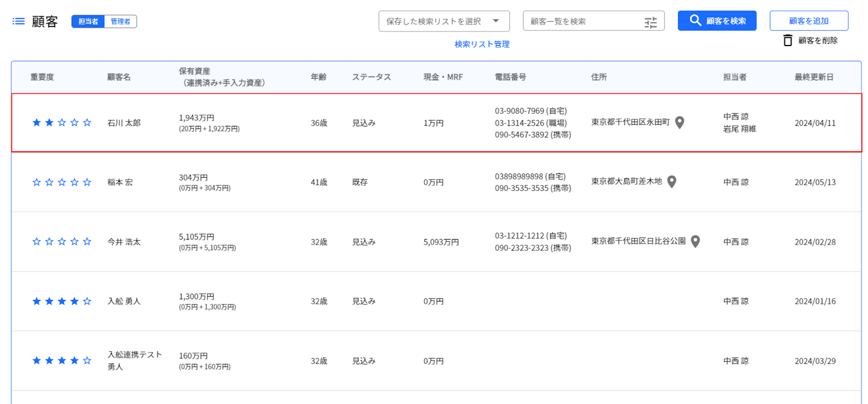This screenshot has height=404, width=868.
Task: Click the 現金・MRF column header
Action: click(x=443, y=77)
